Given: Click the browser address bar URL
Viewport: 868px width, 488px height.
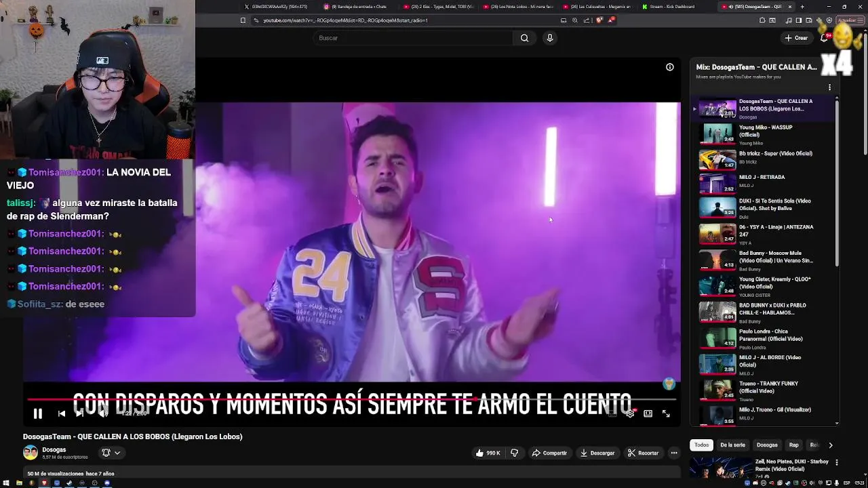Looking at the screenshot, I should point(345,20).
